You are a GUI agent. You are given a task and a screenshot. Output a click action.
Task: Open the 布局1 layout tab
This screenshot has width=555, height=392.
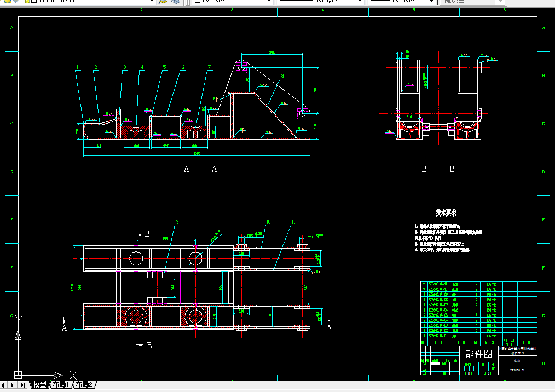[x=61, y=384]
